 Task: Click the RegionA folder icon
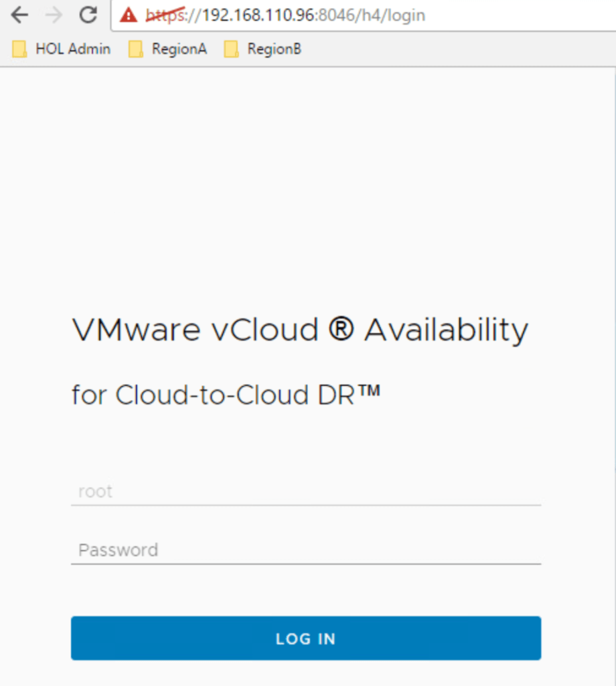136,49
